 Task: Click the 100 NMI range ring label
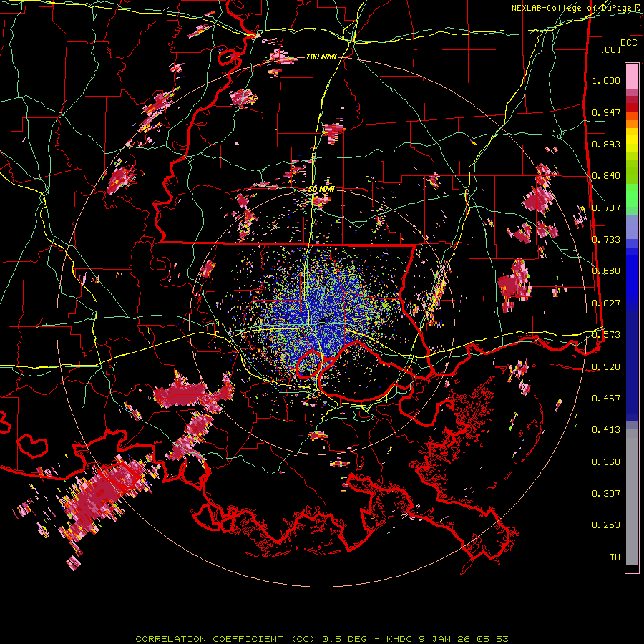(x=321, y=57)
